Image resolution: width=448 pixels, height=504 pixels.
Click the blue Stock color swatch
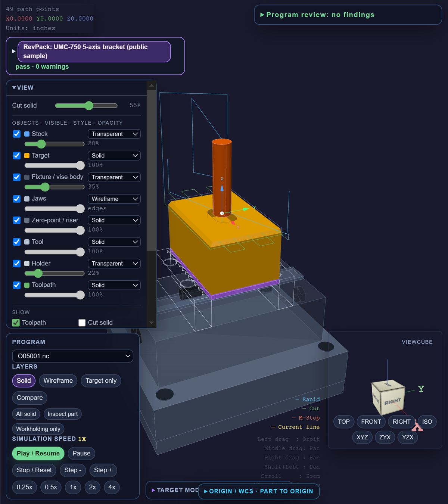27,134
